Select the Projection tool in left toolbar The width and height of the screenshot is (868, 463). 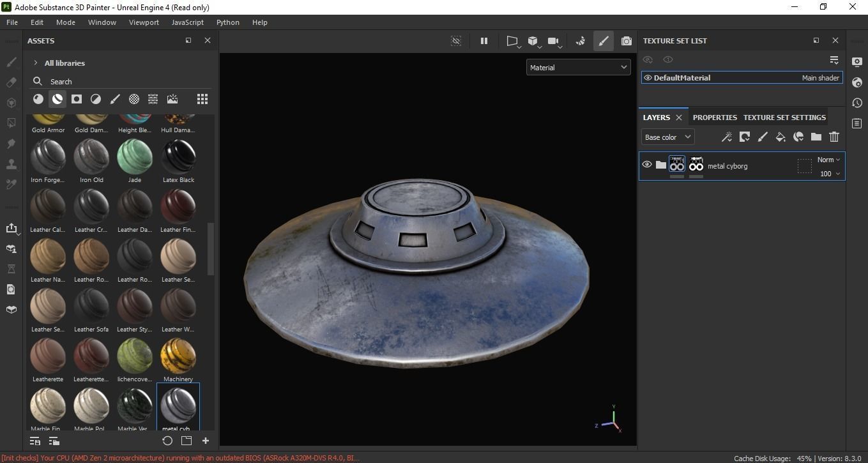[11, 103]
